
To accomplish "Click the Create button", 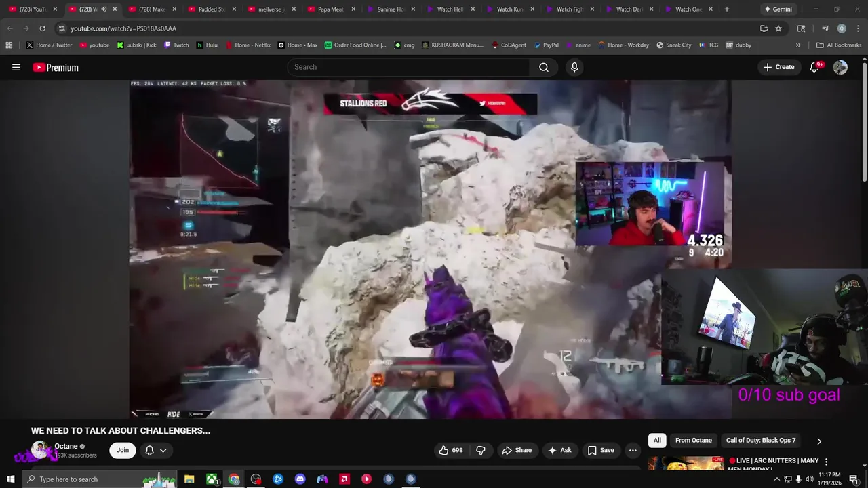I will [778, 67].
